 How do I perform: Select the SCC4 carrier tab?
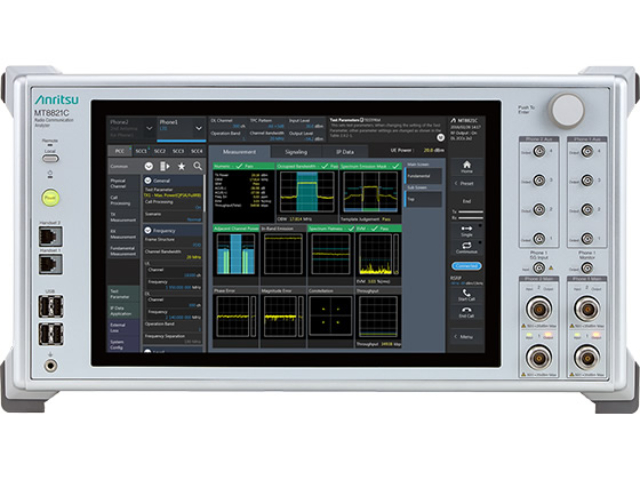coord(196,151)
